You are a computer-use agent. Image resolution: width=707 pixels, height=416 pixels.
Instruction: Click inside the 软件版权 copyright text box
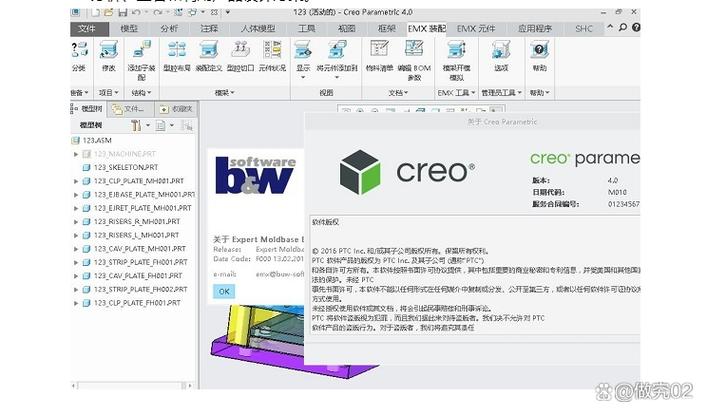click(x=475, y=275)
